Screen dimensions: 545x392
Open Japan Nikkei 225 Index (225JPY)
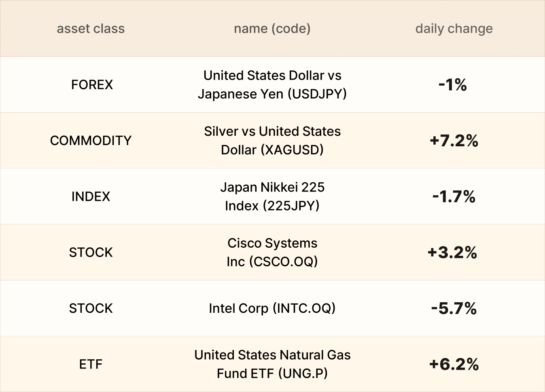click(272, 196)
